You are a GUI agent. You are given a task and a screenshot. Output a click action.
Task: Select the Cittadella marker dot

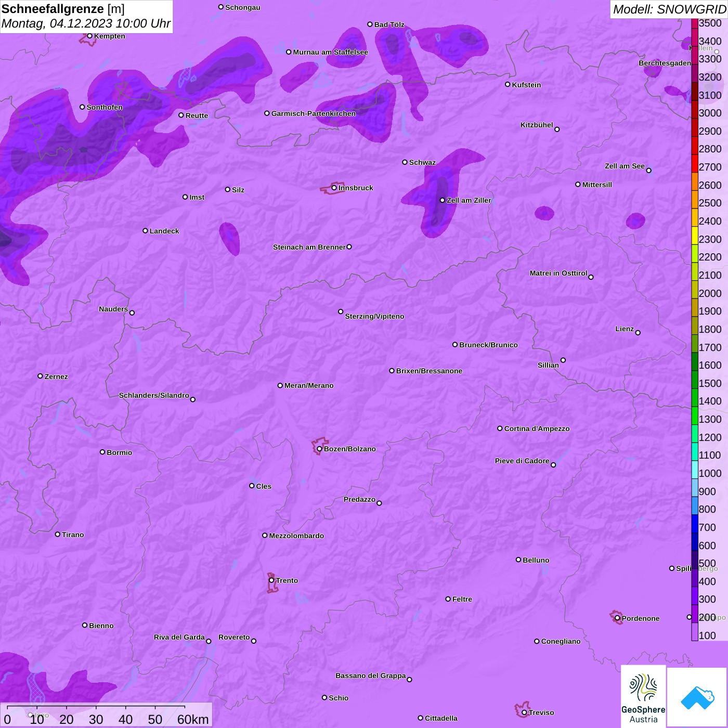[x=420, y=718]
